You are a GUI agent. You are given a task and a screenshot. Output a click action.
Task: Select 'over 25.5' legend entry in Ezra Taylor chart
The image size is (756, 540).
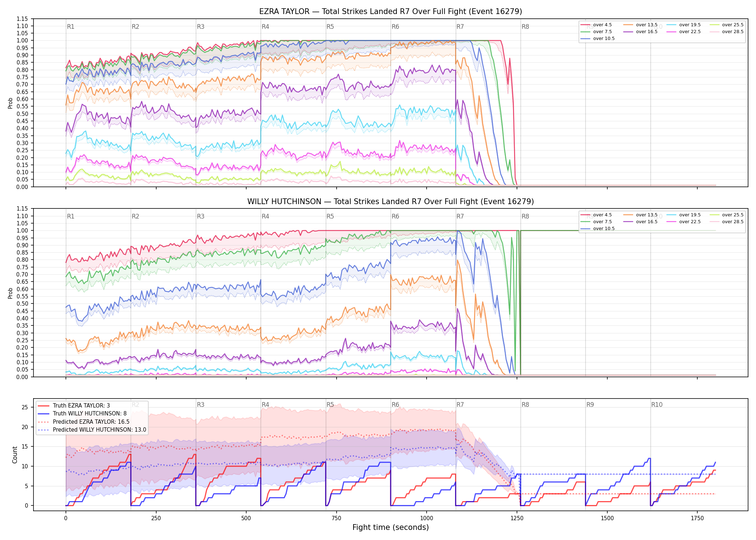(726, 25)
